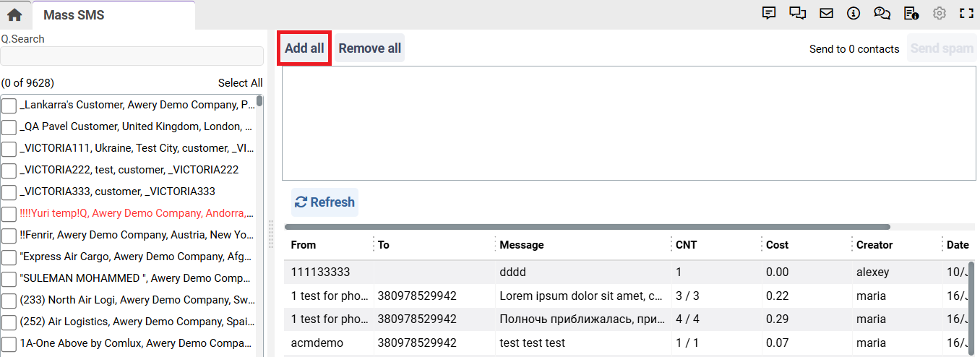Viewport: 980px width, 357px height.
Task: Check the _Lankarra's Customer contact checkbox
Action: [x=9, y=106]
